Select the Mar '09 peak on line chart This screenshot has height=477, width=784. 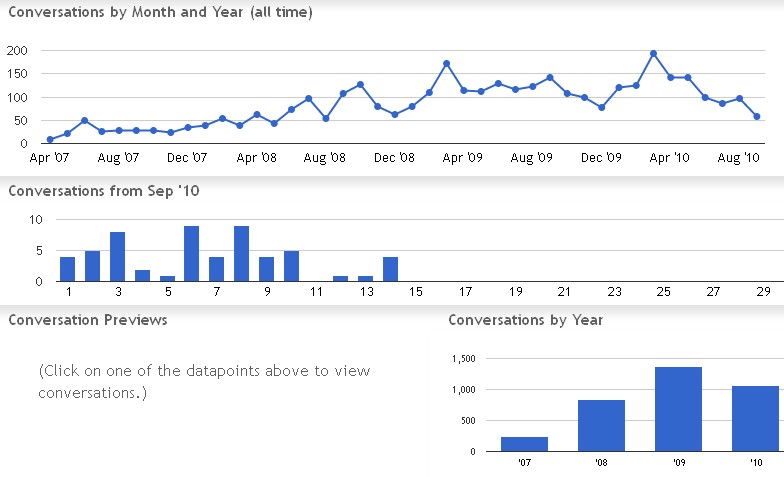[x=446, y=64]
